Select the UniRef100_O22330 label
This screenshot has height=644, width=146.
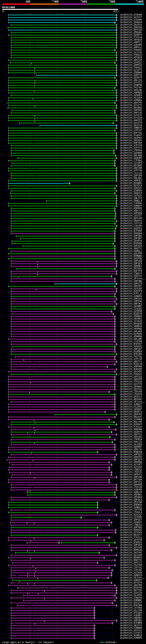point(131,53)
